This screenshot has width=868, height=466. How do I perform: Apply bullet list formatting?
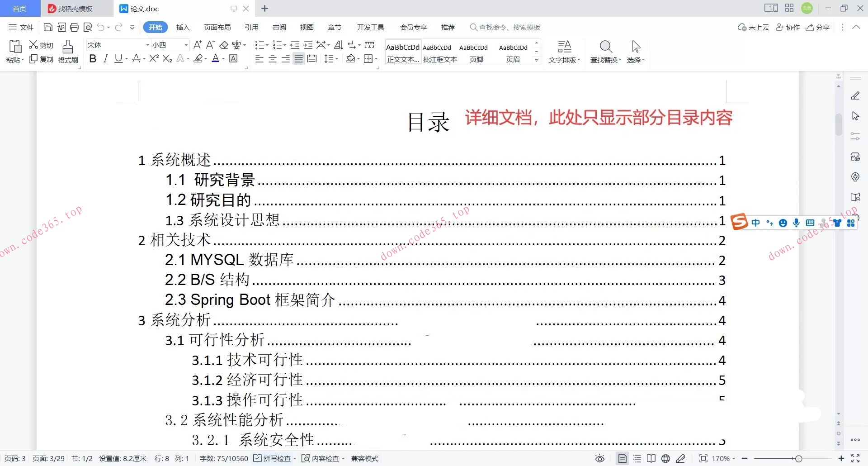[x=260, y=45]
